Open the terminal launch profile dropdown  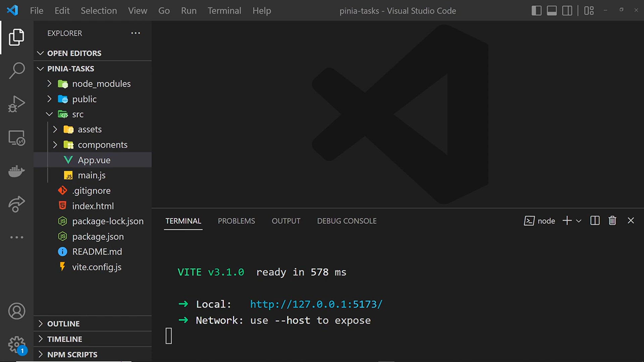click(x=579, y=221)
